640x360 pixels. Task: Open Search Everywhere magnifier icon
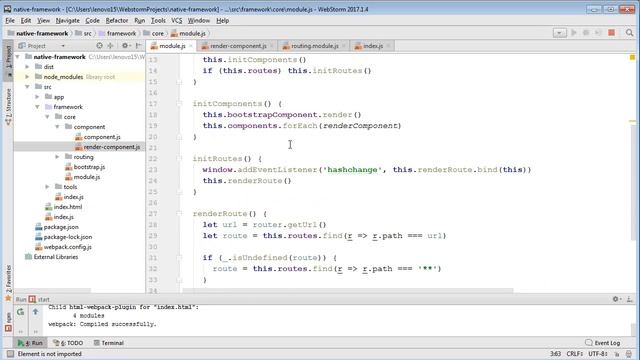pos(629,33)
